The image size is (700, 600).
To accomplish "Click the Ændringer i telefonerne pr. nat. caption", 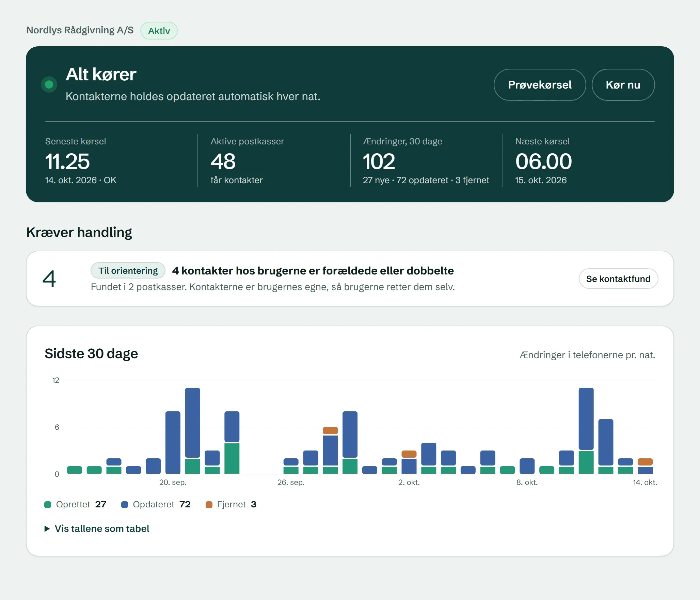I will point(587,355).
